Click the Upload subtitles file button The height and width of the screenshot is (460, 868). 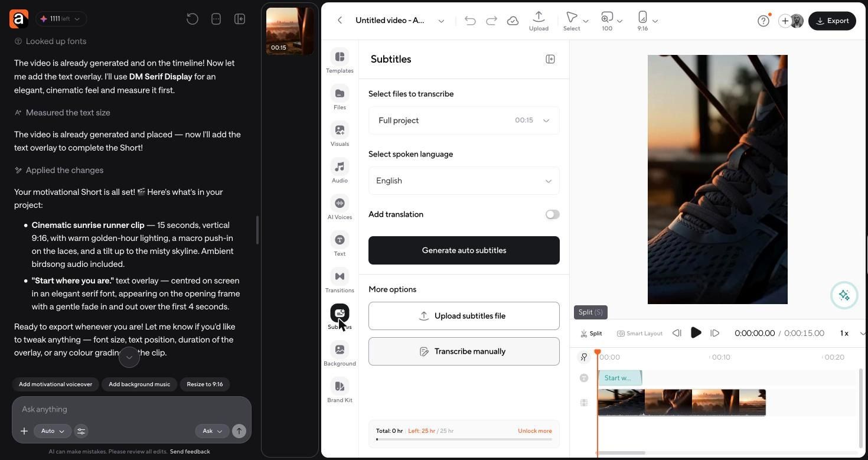coord(464,316)
